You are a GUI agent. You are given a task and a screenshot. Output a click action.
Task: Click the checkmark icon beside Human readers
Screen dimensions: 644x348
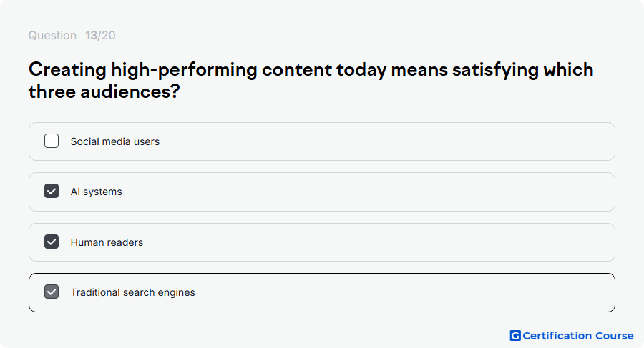[52, 242]
